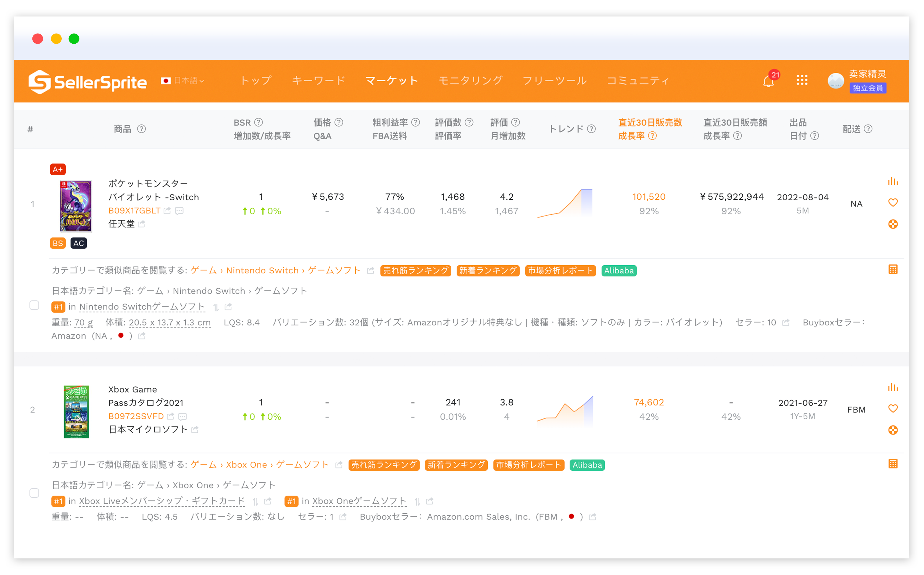Click help icon beside orange 成長率 sales header

click(x=652, y=136)
